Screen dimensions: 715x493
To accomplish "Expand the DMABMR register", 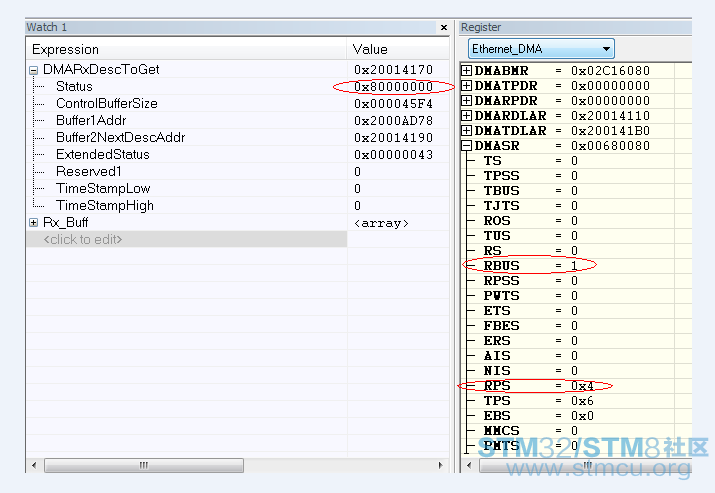I will pyautogui.click(x=466, y=70).
